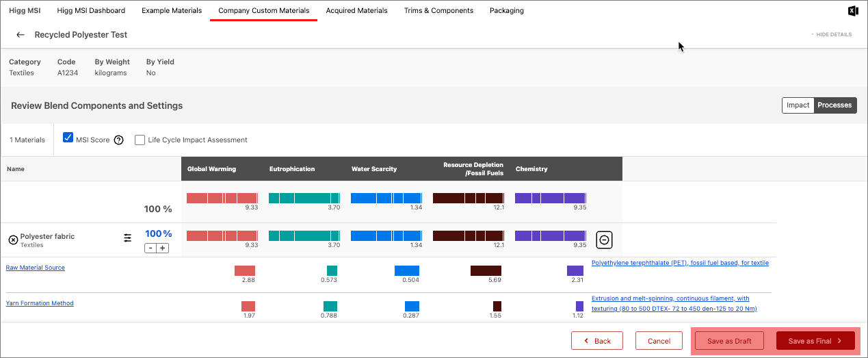868x358 pixels.
Task: Select Company Custom Materials tab
Action: tap(263, 11)
